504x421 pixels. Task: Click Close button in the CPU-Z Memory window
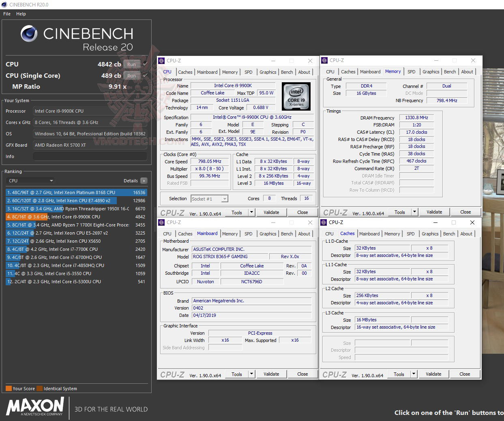465,212
